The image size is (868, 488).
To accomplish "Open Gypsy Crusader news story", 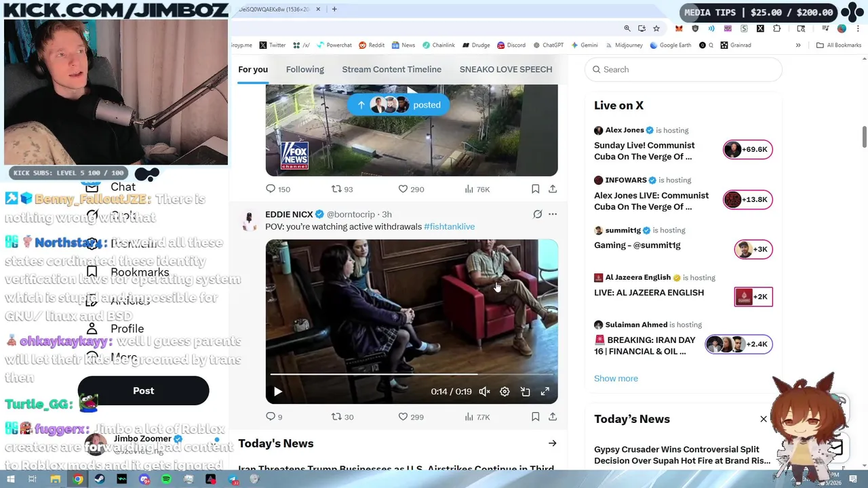I will (x=682, y=455).
